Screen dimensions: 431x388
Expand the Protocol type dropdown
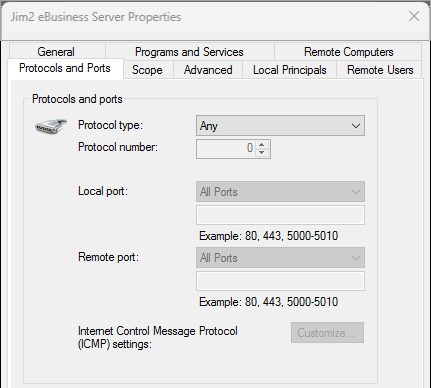(x=280, y=126)
